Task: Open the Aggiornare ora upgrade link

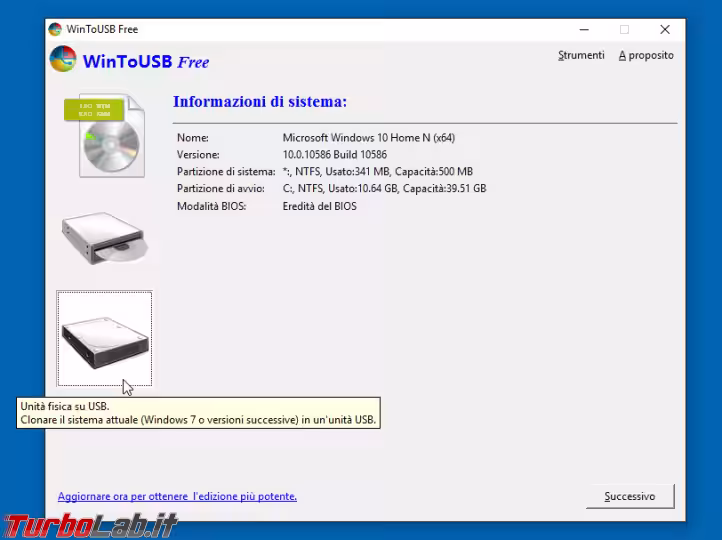Action: click(177, 496)
